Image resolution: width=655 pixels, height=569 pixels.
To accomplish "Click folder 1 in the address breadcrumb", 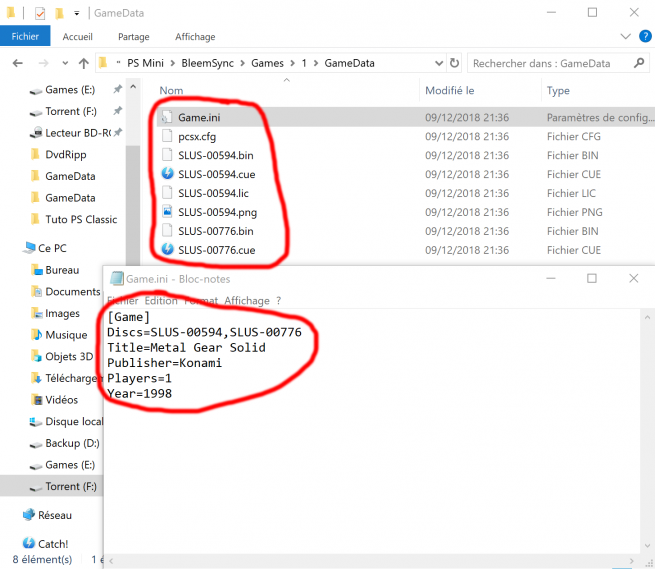I will point(304,63).
